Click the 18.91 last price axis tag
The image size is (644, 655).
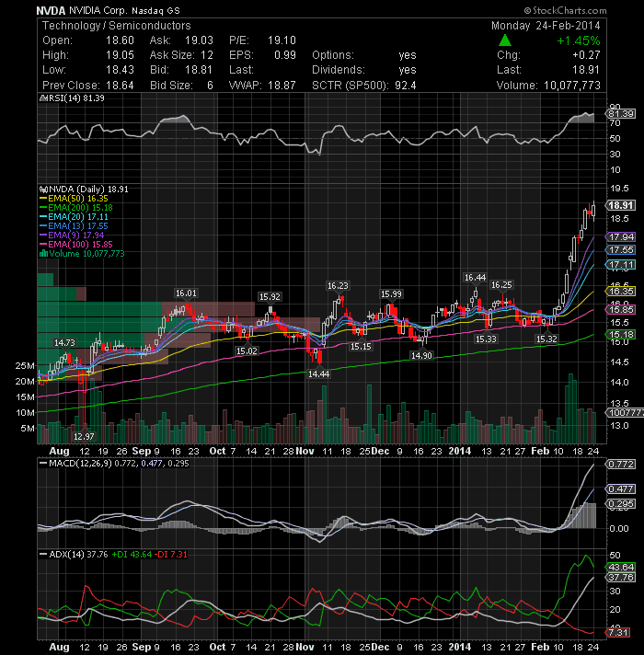[621, 205]
